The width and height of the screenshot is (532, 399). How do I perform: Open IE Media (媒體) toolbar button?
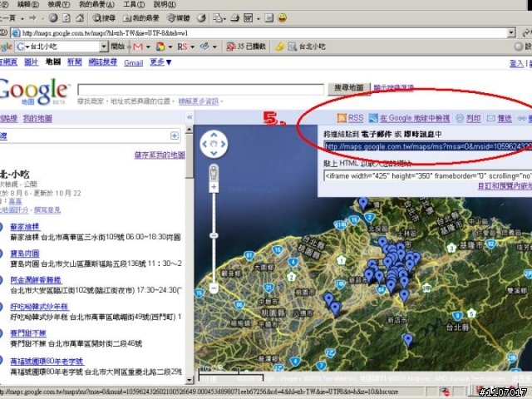[x=179, y=18]
